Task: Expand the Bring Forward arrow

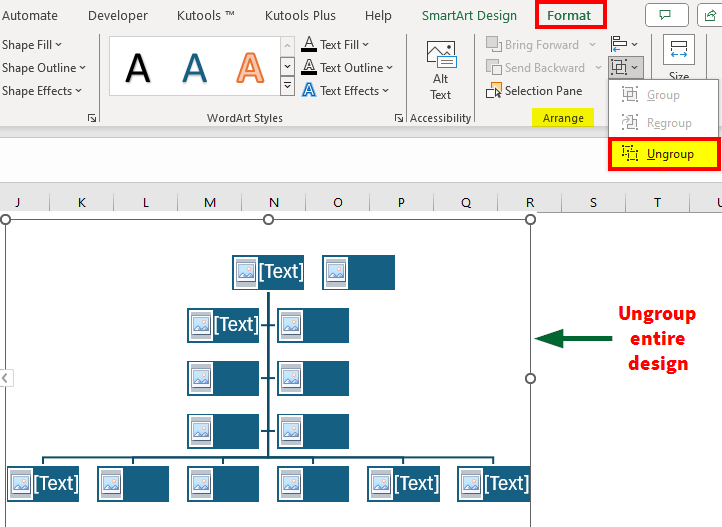Action: pos(592,45)
